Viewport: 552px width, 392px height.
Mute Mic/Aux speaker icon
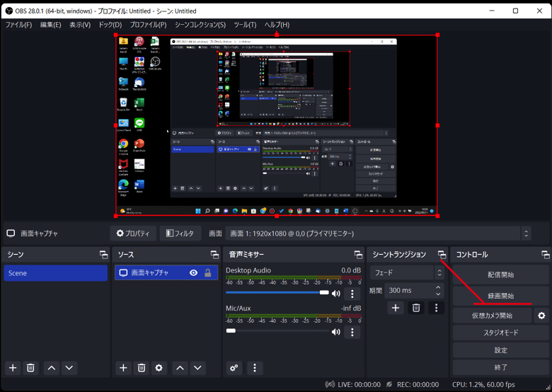pyautogui.click(x=336, y=332)
